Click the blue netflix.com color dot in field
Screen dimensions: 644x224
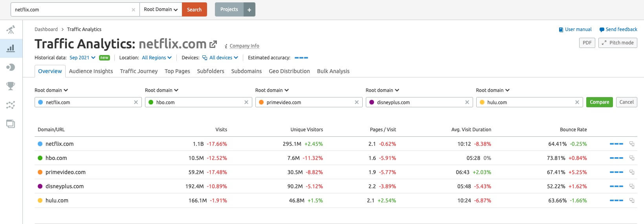[x=40, y=102]
